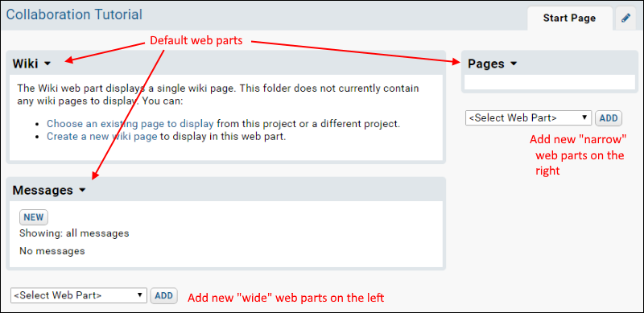Viewport: 644px width, 313px height.
Task: Click the ADD button beside the right web part selector
Action: point(609,118)
